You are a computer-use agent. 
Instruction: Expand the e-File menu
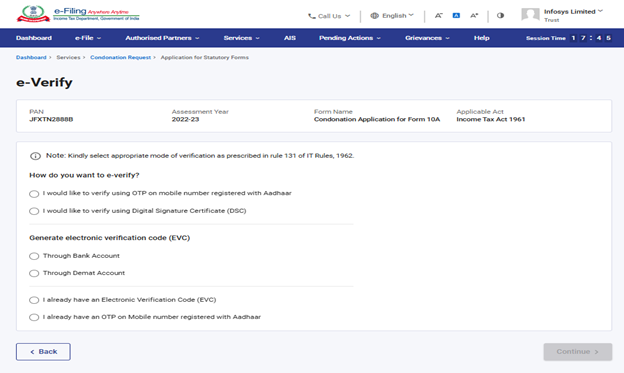tap(88, 38)
